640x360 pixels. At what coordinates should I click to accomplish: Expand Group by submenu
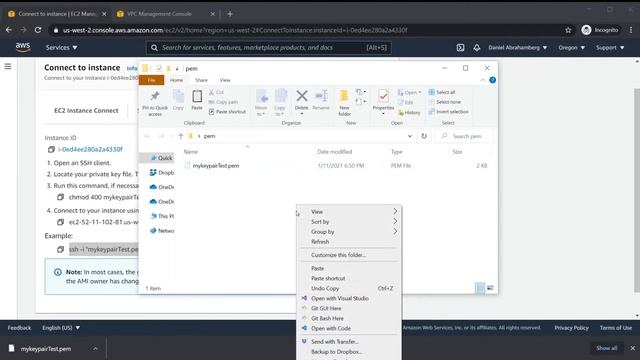click(x=349, y=231)
